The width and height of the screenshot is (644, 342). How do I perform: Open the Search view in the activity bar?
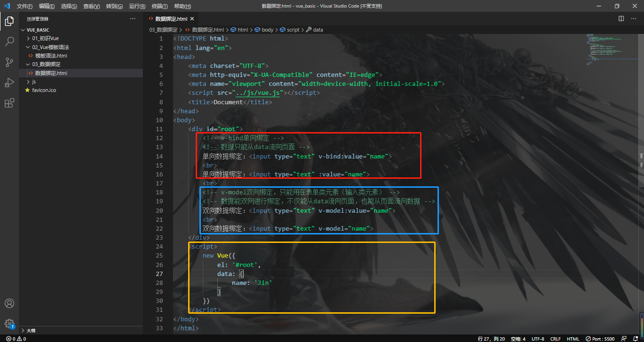(9, 42)
